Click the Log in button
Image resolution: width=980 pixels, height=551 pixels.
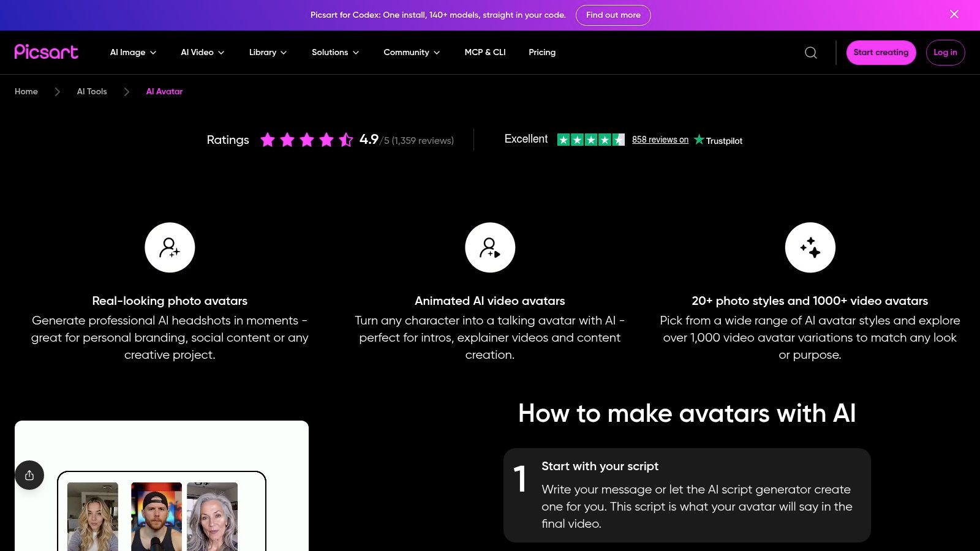(x=945, y=53)
